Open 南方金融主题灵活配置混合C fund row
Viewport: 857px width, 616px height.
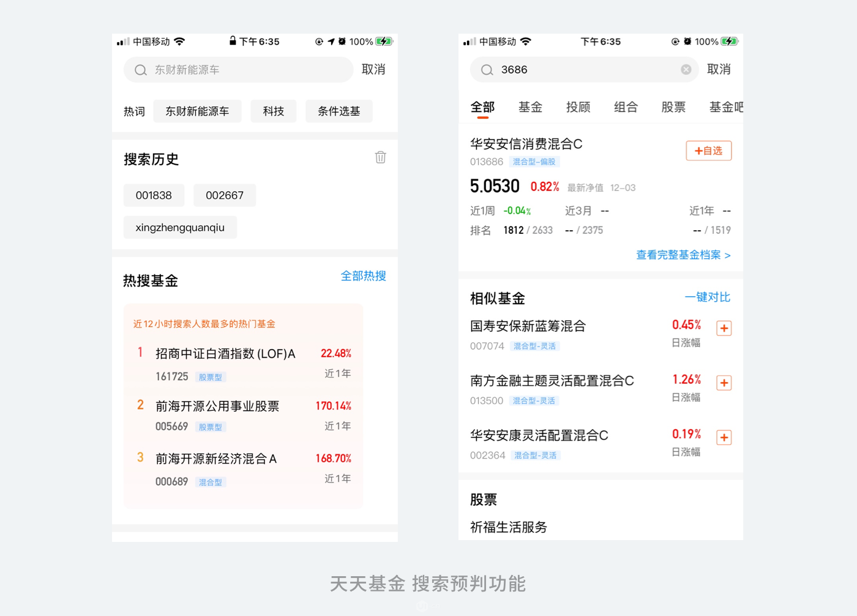point(601,389)
